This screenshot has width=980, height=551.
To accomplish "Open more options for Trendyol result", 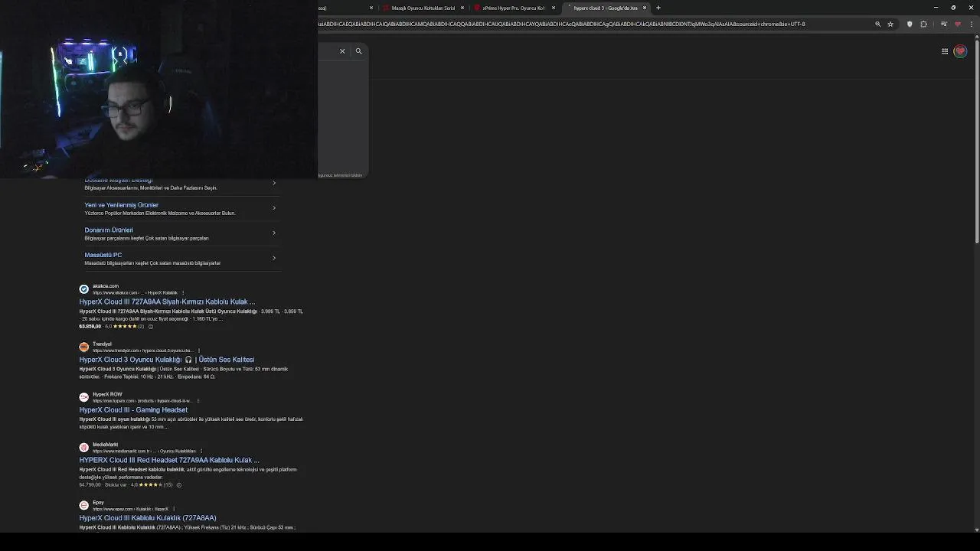I will 199,350.
